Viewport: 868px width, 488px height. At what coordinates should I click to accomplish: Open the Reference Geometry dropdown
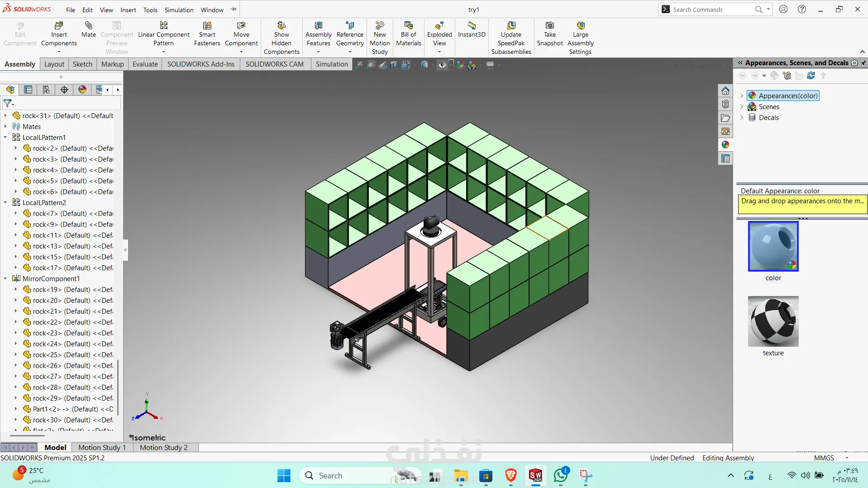point(350,52)
